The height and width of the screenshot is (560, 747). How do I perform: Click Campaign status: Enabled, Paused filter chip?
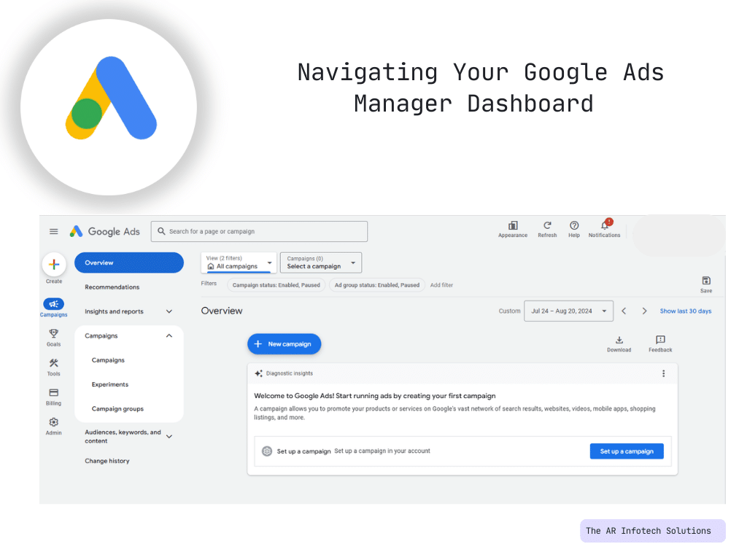(276, 285)
